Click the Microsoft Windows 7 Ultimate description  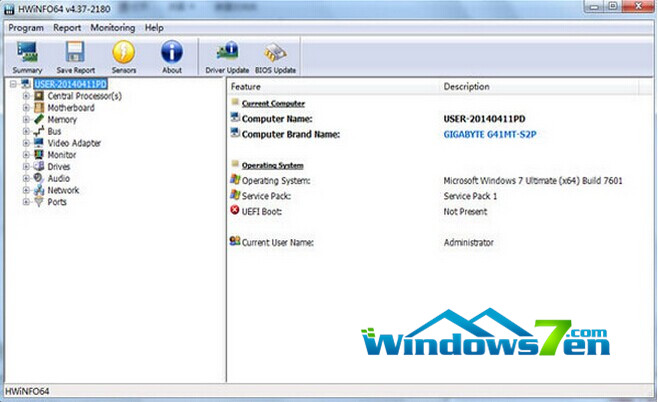coord(533,181)
